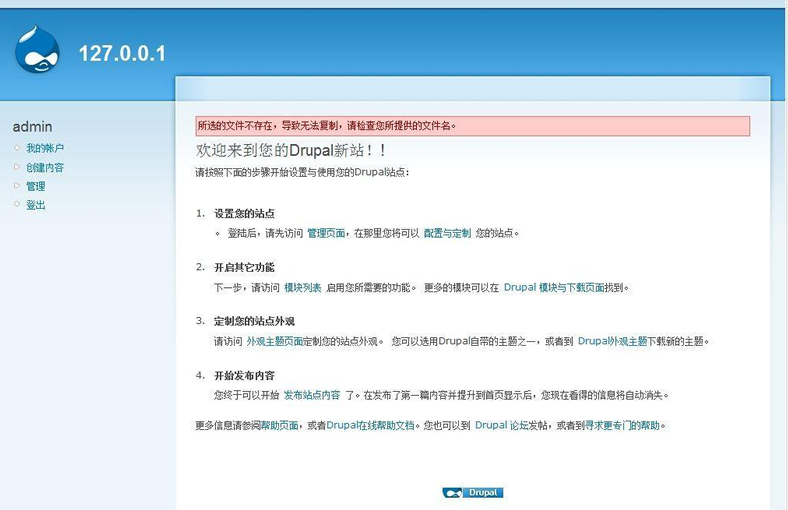The height and width of the screenshot is (510, 788).
Task: Open the Drupal外观主题 link
Action: [x=612, y=341]
